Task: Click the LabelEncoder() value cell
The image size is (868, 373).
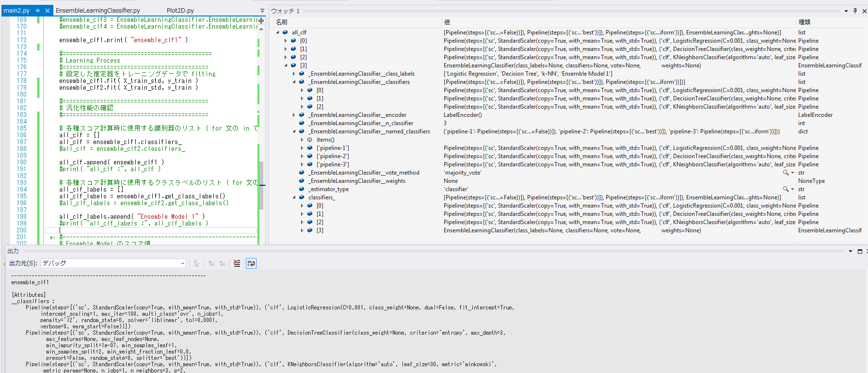Action: click(463, 115)
